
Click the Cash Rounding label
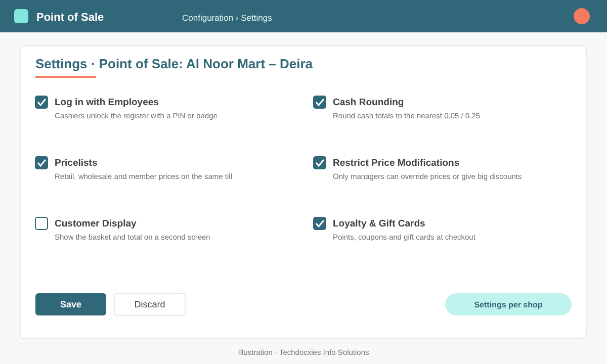tap(368, 102)
